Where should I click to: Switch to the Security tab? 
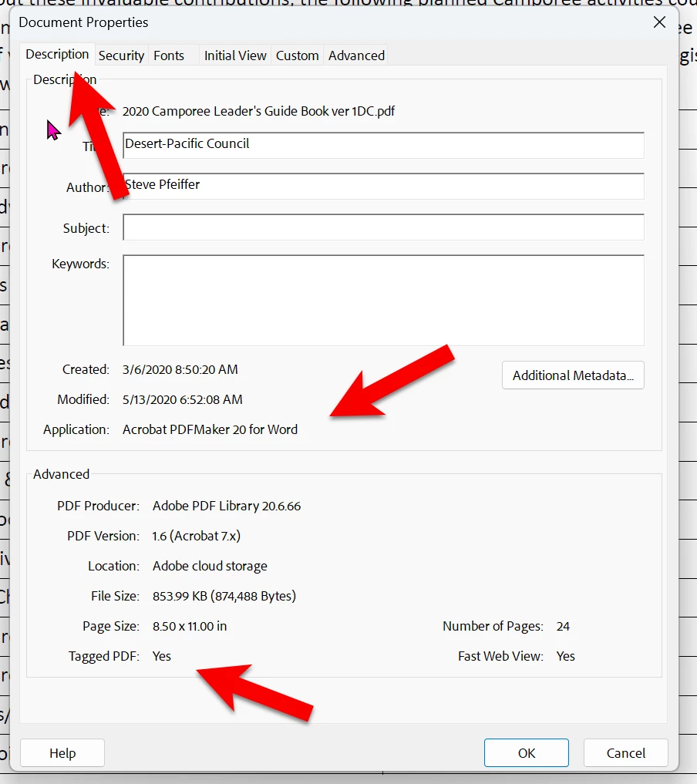(x=121, y=56)
